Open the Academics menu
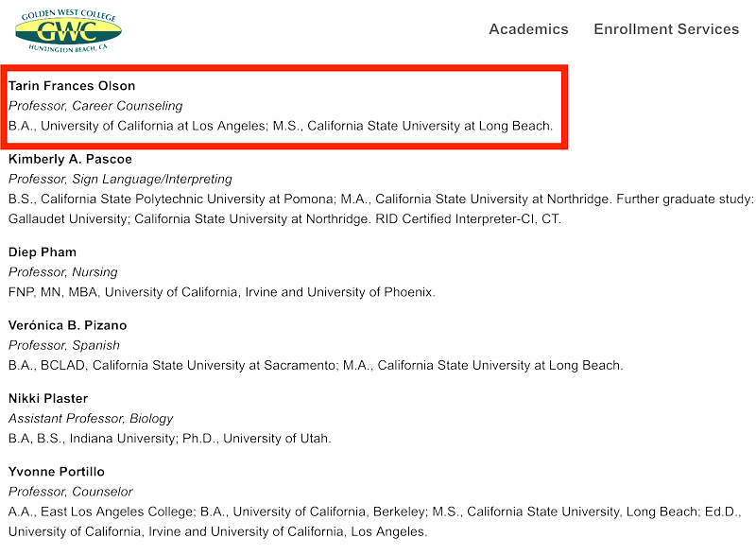This screenshot has width=756, height=555. [528, 29]
